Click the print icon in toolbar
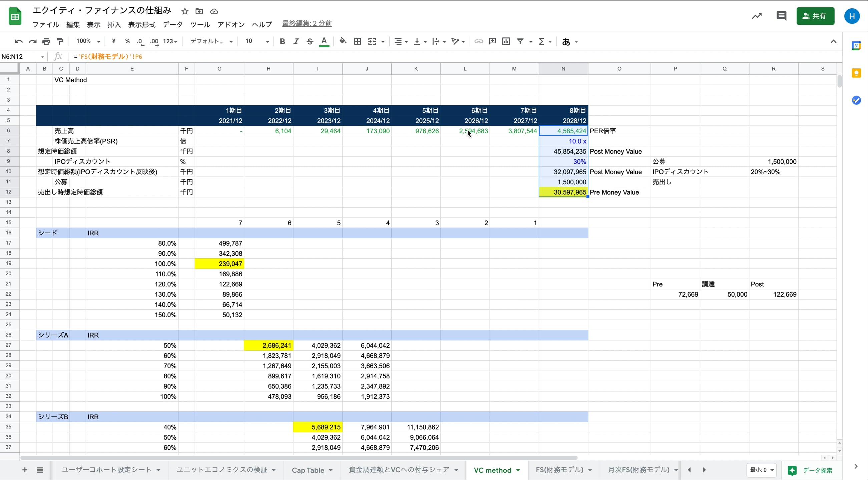The width and height of the screenshot is (868, 480). tap(46, 41)
